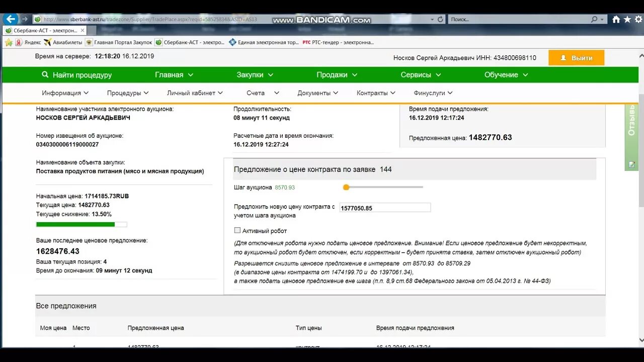This screenshot has width=644, height=362.
Task: Expand the Документы submenu
Action: tap(318, 93)
